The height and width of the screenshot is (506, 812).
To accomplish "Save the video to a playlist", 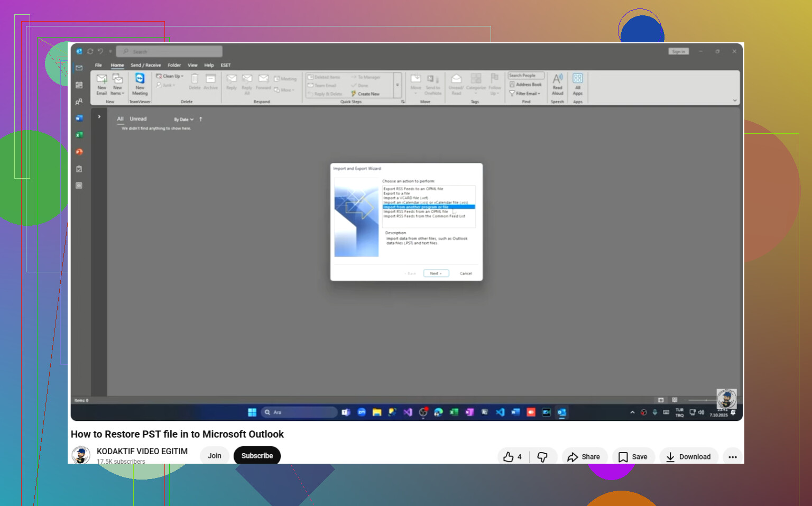I will click(633, 457).
